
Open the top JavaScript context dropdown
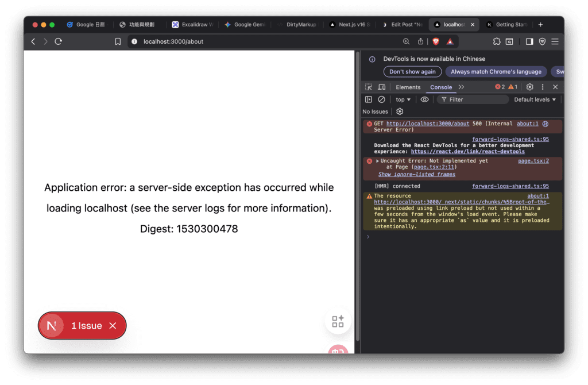tap(403, 99)
